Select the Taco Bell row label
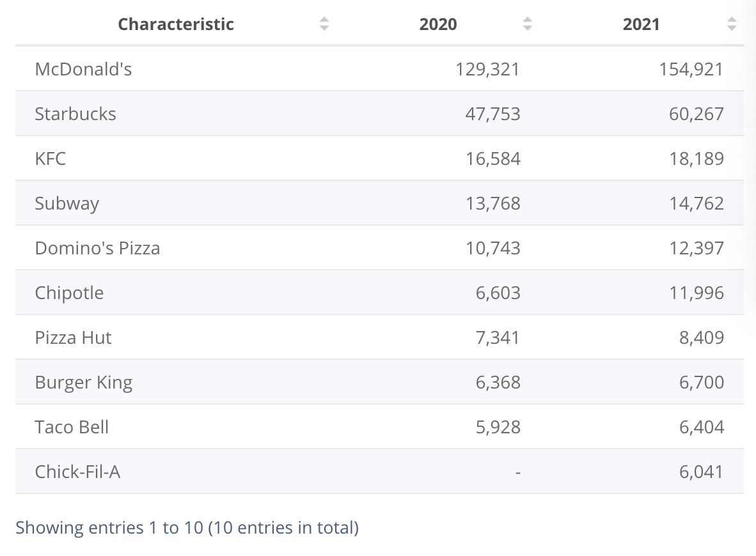Viewport: 756px width, 556px height. click(x=72, y=427)
